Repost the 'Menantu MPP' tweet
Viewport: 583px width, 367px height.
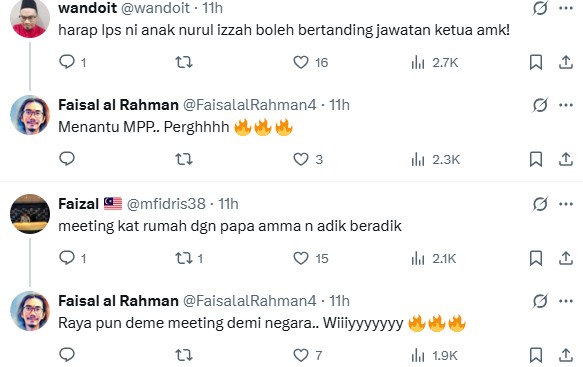(x=184, y=159)
